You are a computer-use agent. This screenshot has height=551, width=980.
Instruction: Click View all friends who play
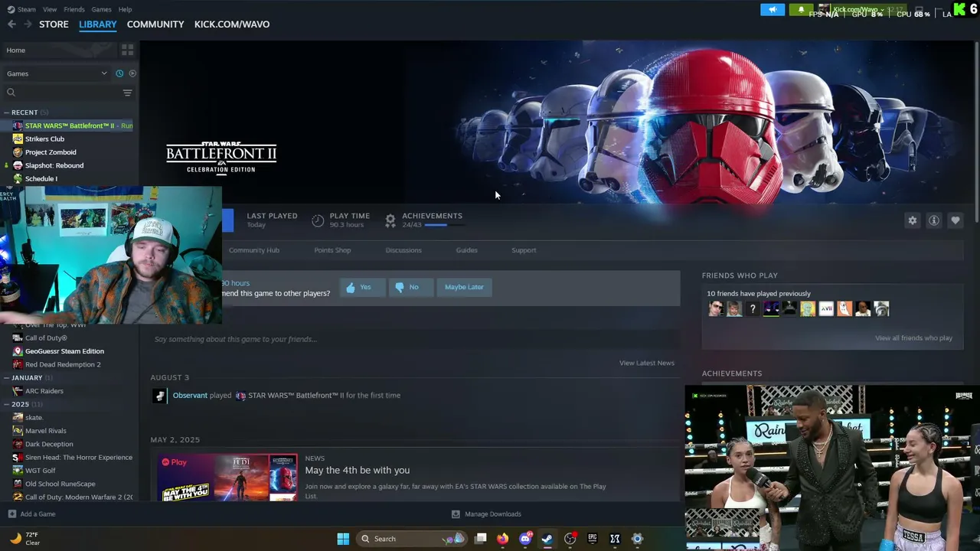click(913, 338)
